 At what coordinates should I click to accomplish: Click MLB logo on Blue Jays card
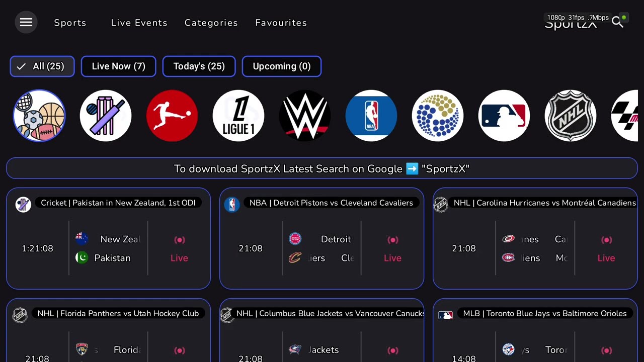(x=445, y=315)
